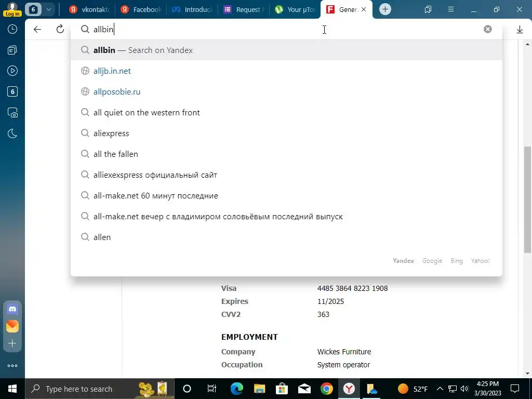This screenshot has width=532, height=399.
Task: Select Bing as search engine
Action: (x=456, y=261)
